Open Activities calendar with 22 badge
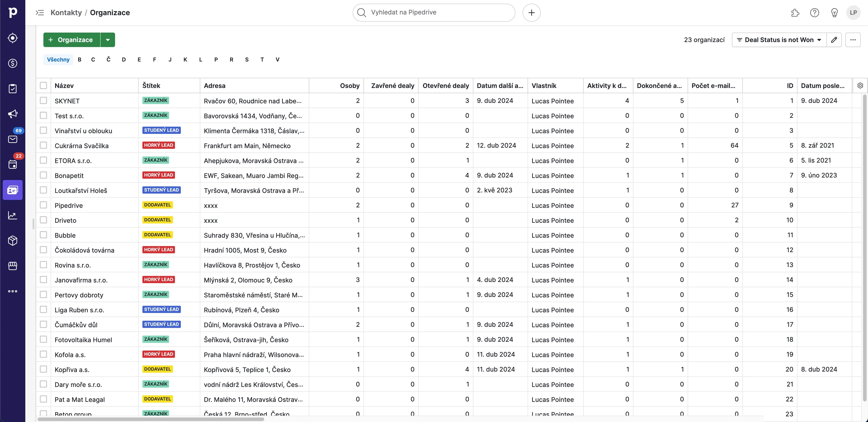Screen dimensions: 868x422 [12, 164]
